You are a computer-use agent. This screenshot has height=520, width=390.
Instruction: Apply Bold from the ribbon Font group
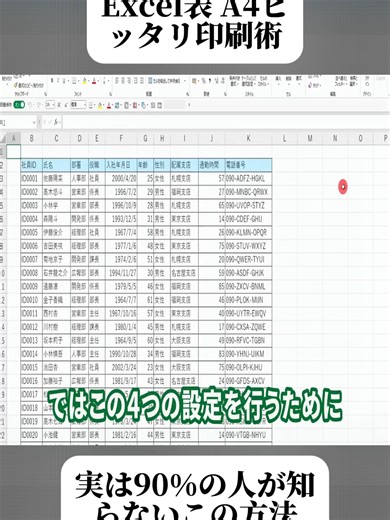coord(52,81)
